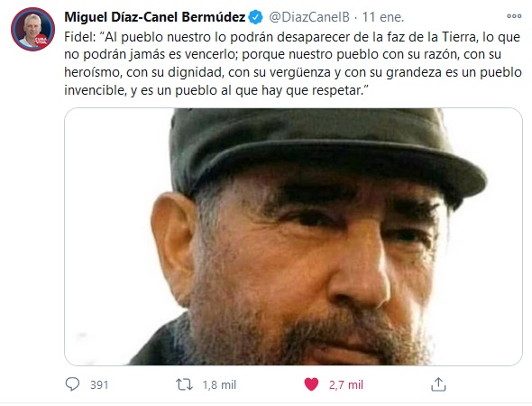Click the Miguel Díaz-Canel Bermúdez display name
This screenshot has width=532, height=406.
tap(155, 17)
